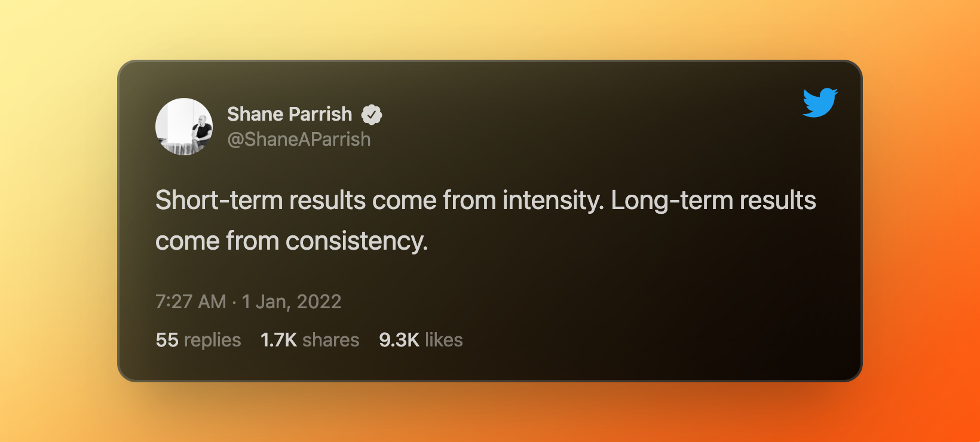Image resolution: width=980 pixels, height=442 pixels.
Task: Click the word "replies" in the stats row
Action: pos(213,340)
